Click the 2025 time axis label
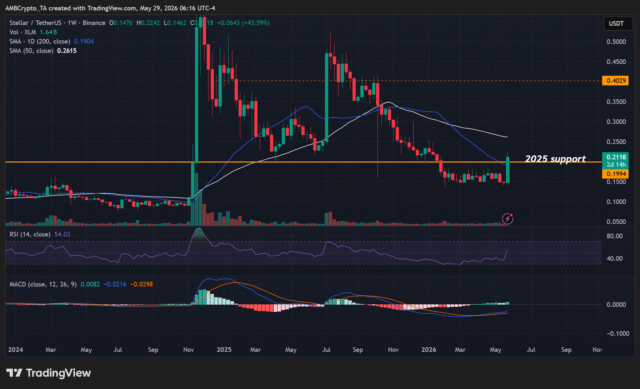This screenshot has height=389, width=640. pyautogui.click(x=224, y=350)
